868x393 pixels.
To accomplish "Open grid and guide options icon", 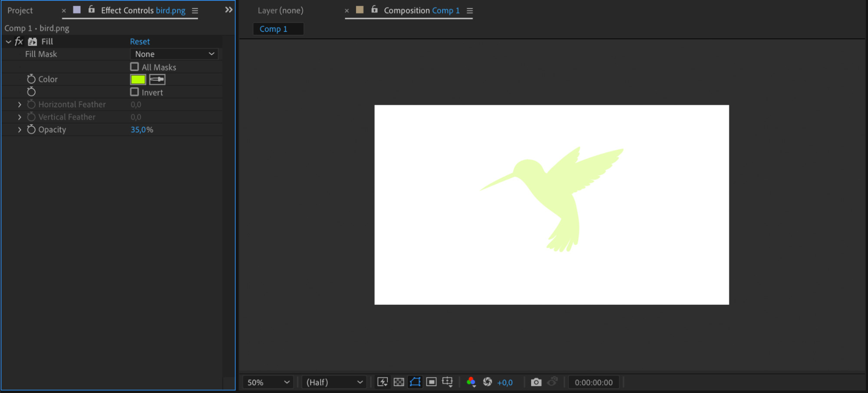I will (447, 382).
